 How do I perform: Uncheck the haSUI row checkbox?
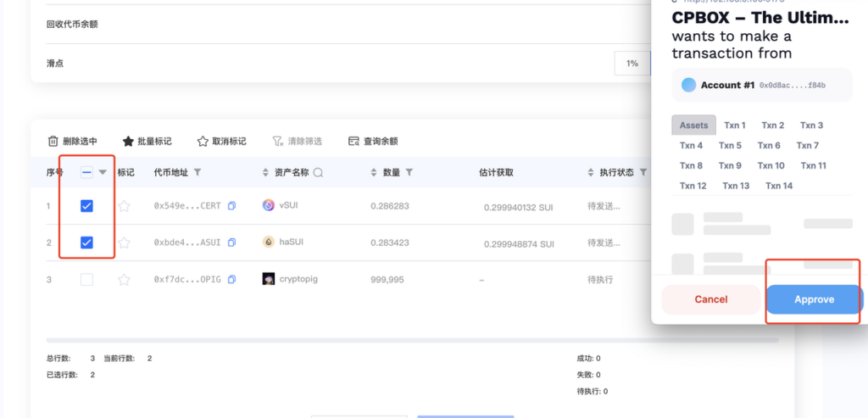(x=87, y=242)
